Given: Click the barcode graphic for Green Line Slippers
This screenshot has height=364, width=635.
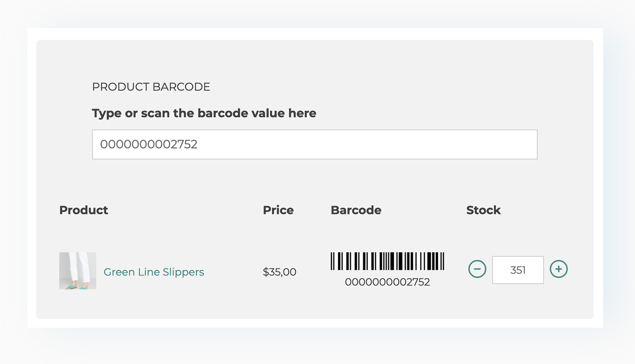Looking at the screenshot, I should (387, 261).
